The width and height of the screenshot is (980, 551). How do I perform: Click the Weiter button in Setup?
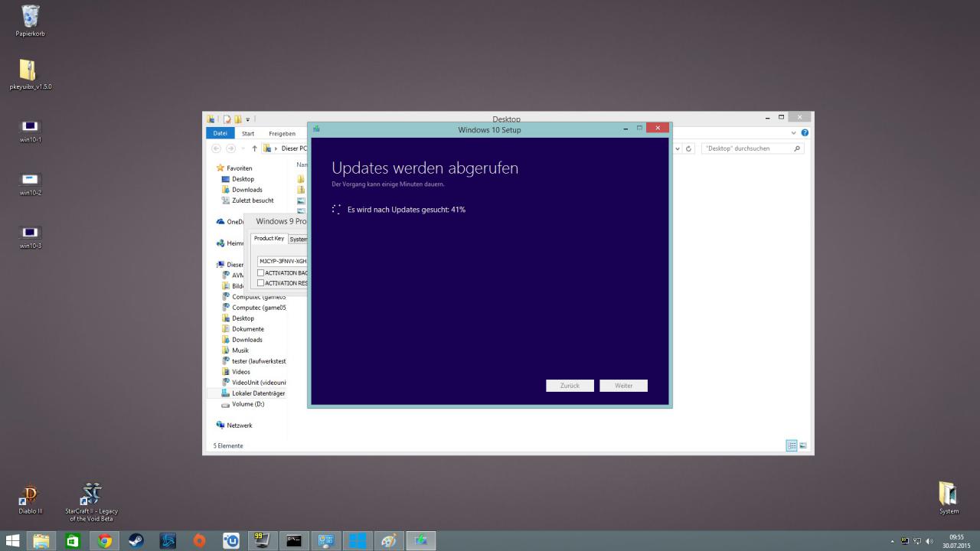(624, 386)
